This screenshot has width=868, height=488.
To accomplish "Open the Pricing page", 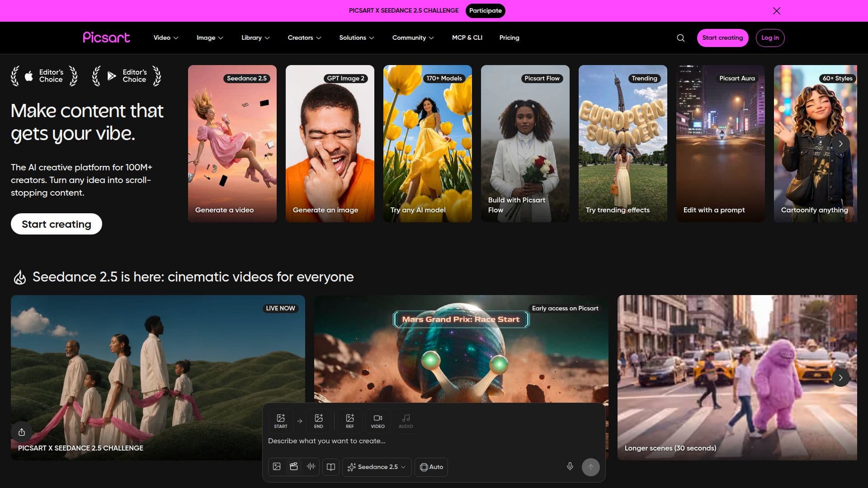I will pyautogui.click(x=509, y=38).
